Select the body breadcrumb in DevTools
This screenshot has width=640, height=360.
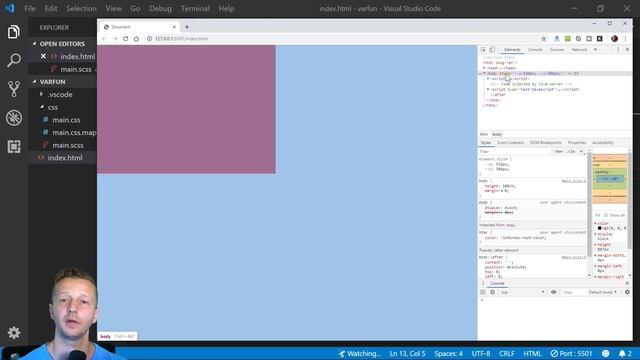point(497,134)
